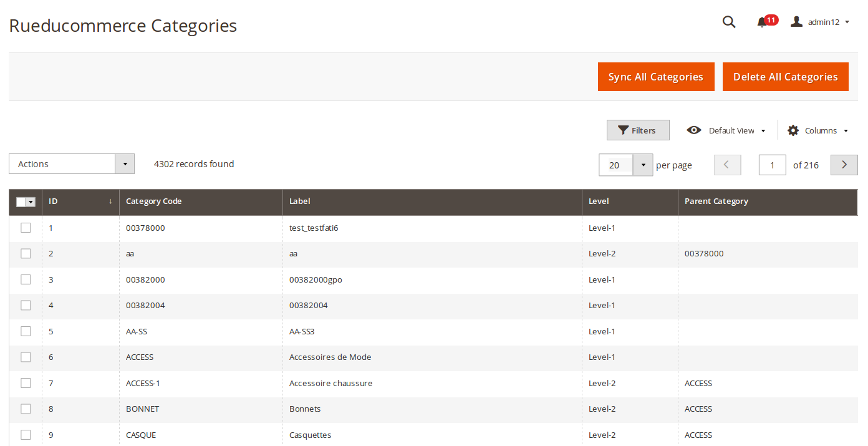The height and width of the screenshot is (446, 868).
Task: Click the label Casquettes
Action: pyautogui.click(x=310, y=435)
